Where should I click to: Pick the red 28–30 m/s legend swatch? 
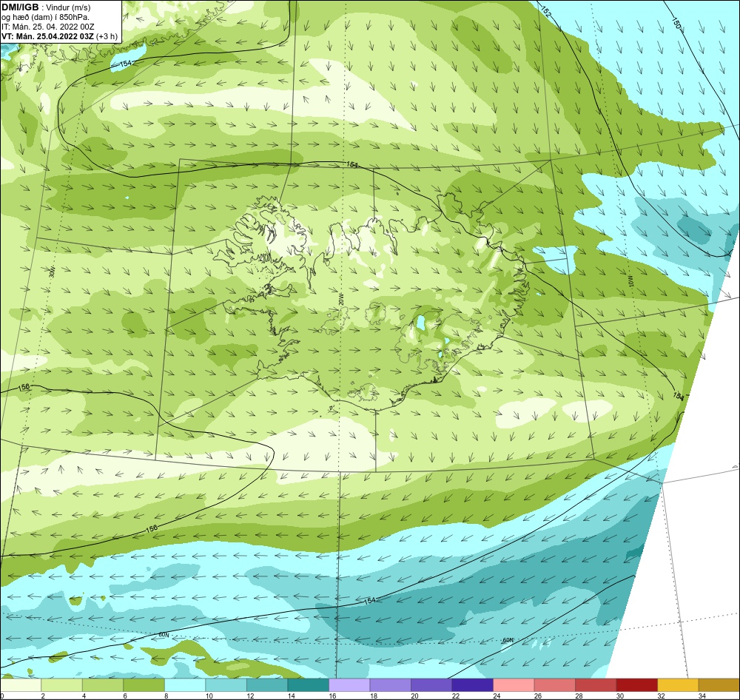click(596, 685)
